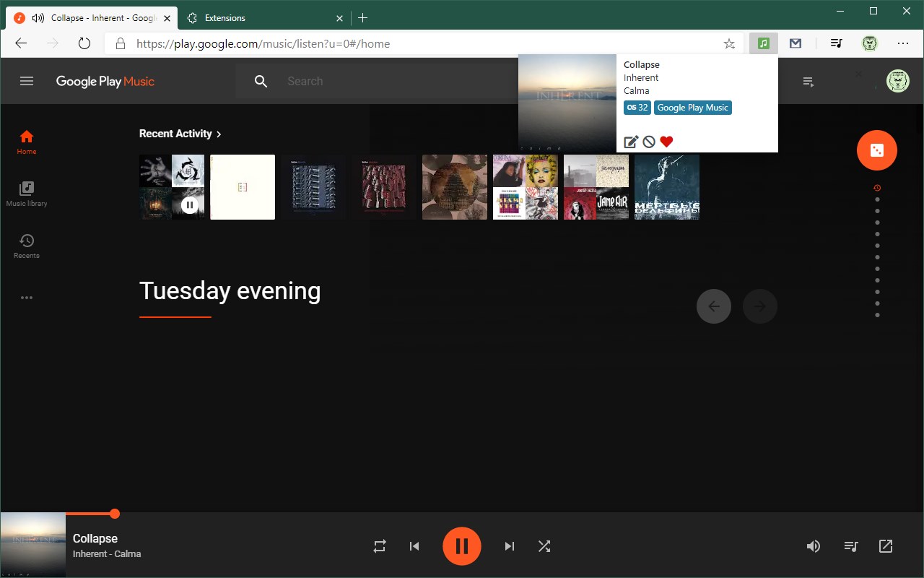
Task: Go back with the browser back arrow
Action: [21, 43]
